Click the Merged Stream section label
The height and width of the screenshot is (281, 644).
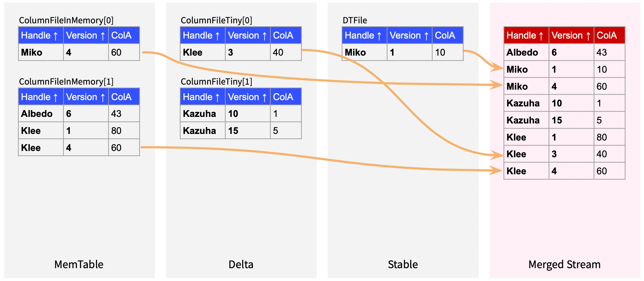point(564,264)
